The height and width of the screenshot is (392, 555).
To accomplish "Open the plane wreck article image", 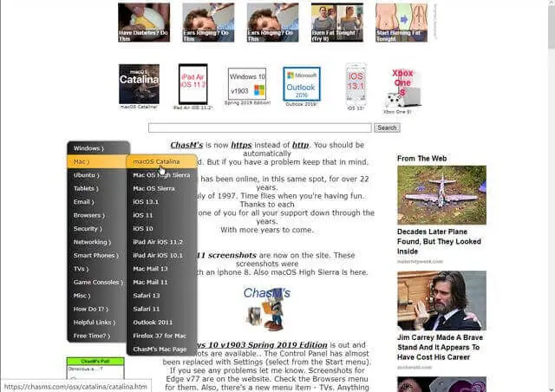I will pos(441,195).
